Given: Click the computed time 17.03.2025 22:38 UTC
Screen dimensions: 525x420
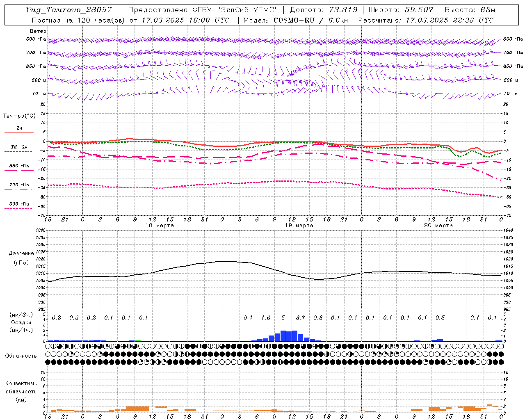Looking at the screenshot, I should click(450, 20).
